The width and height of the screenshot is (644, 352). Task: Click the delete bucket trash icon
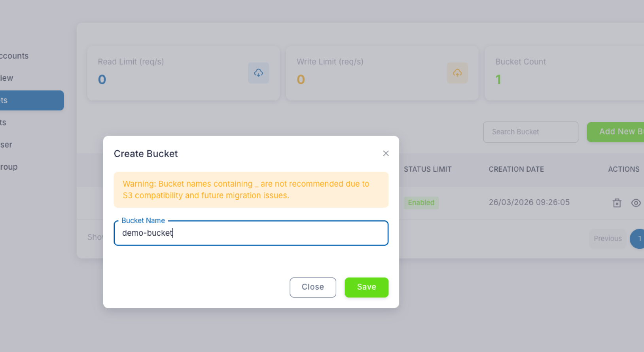click(x=617, y=203)
